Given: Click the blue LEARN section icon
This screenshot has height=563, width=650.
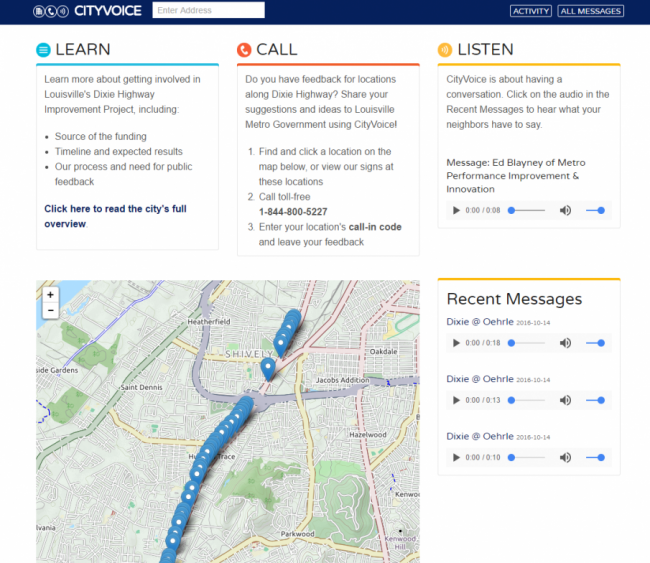Looking at the screenshot, I should 43,50.
